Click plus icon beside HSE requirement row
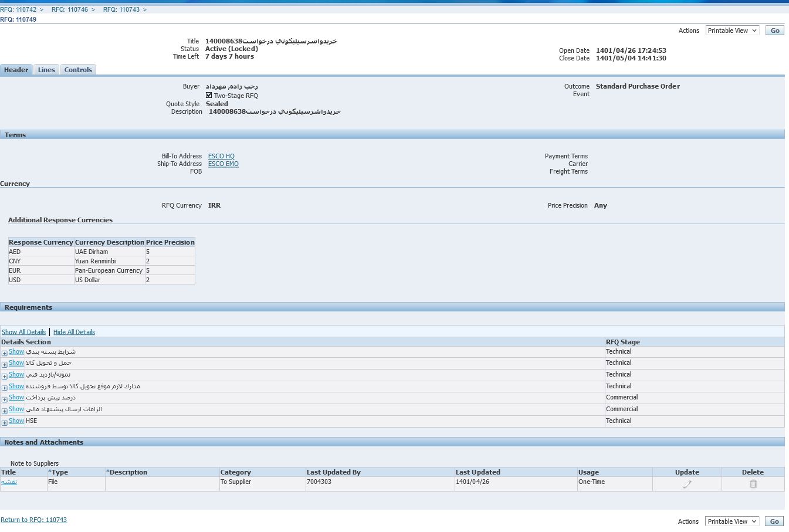This screenshot has width=789, height=532. point(4,422)
